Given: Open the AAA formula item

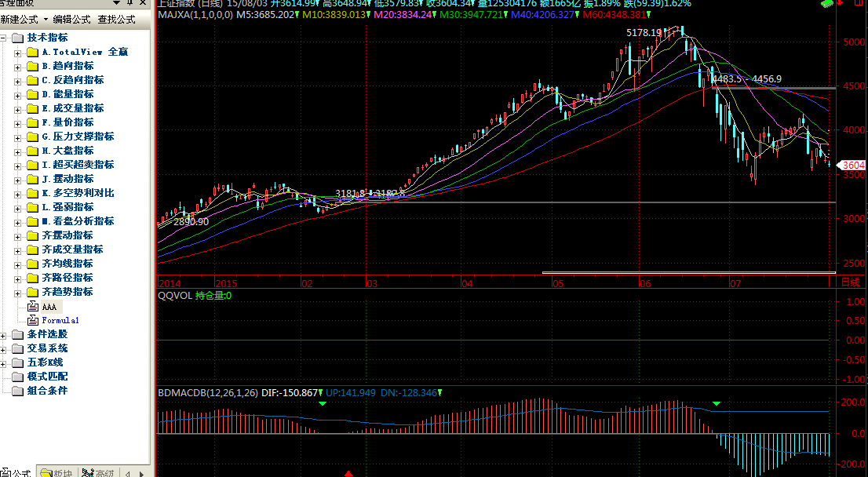Looking at the screenshot, I should (49, 306).
